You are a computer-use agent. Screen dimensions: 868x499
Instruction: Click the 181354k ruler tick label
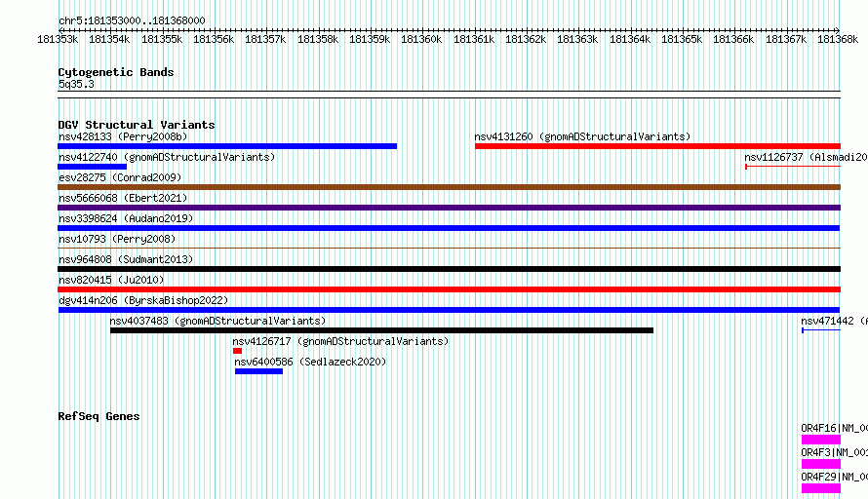click(109, 39)
